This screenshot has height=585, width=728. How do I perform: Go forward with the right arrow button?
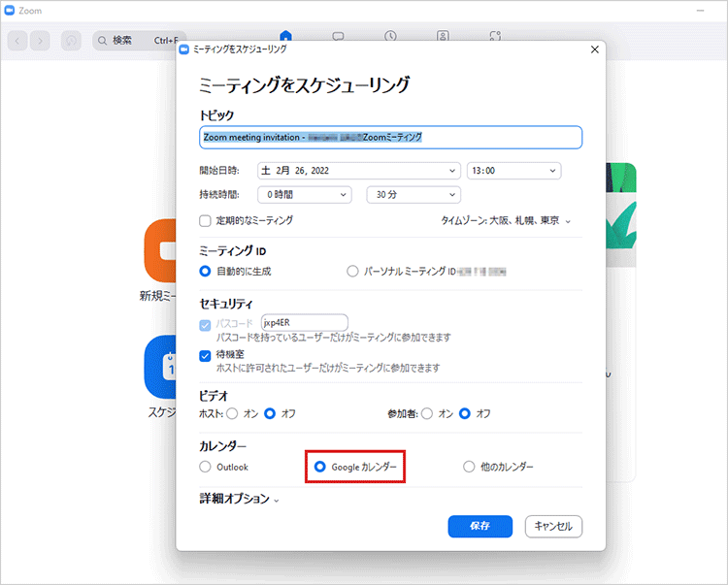(40, 41)
